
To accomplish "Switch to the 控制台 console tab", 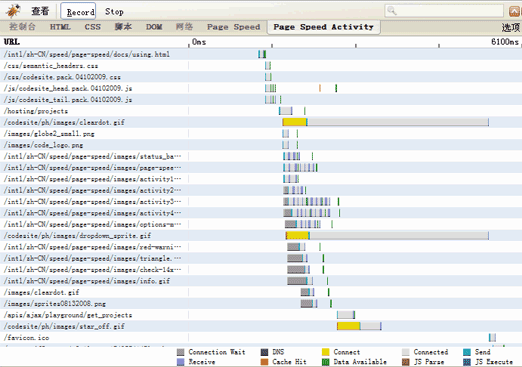I will (x=22, y=27).
